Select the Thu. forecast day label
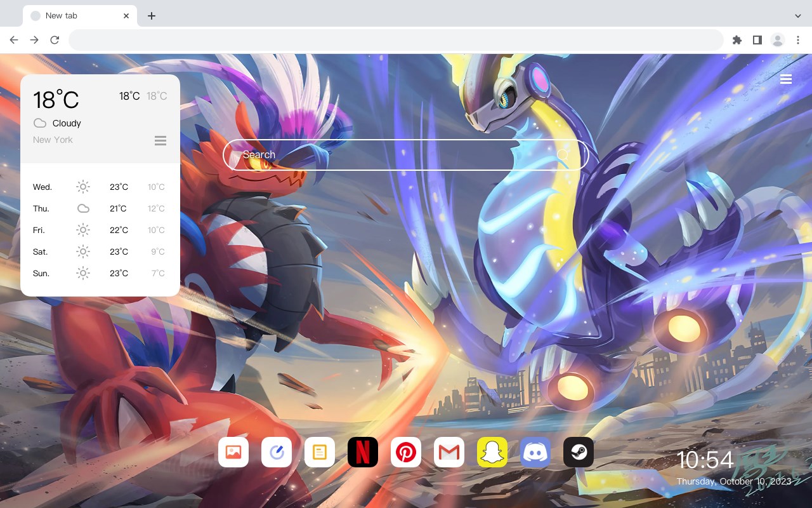Viewport: 812px width, 508px height. coord(41,208)
